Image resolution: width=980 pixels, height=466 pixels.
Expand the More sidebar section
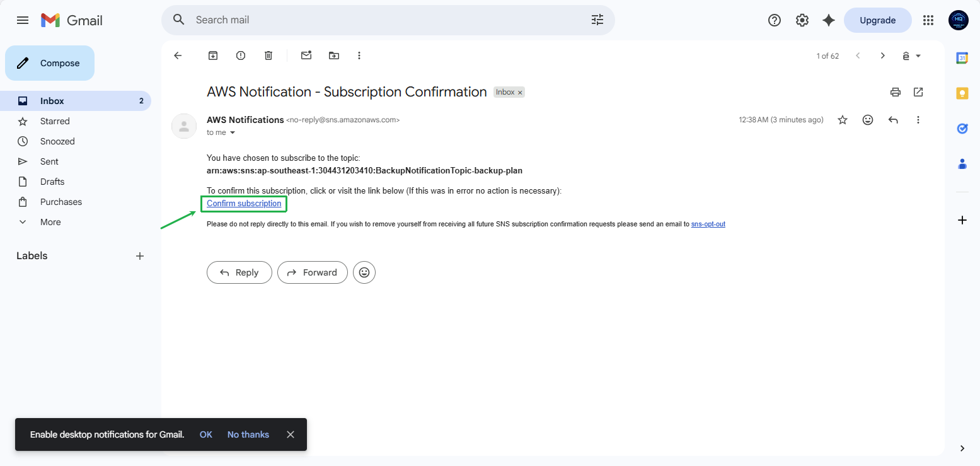[x=76, y=222]
